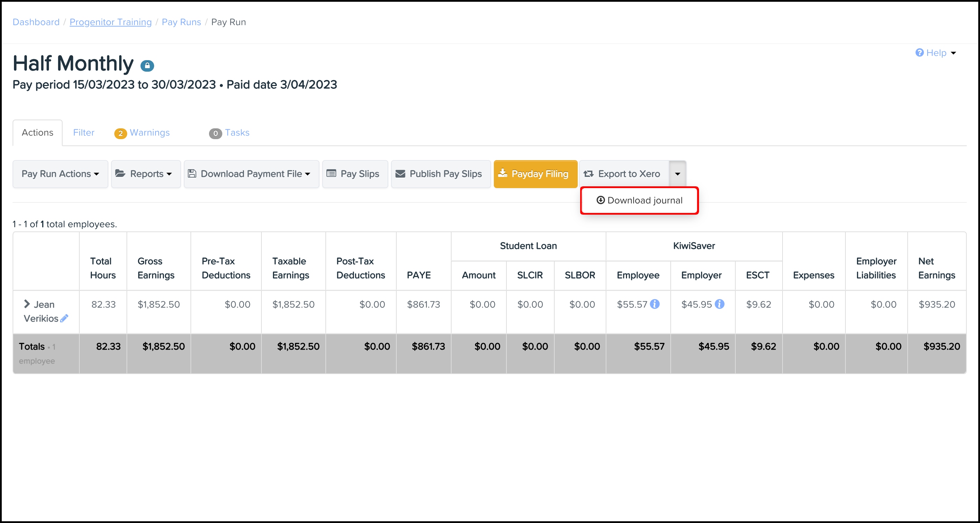Click the Payday Filing button
This screenshot has height=523, width=980.
point(535,173)
